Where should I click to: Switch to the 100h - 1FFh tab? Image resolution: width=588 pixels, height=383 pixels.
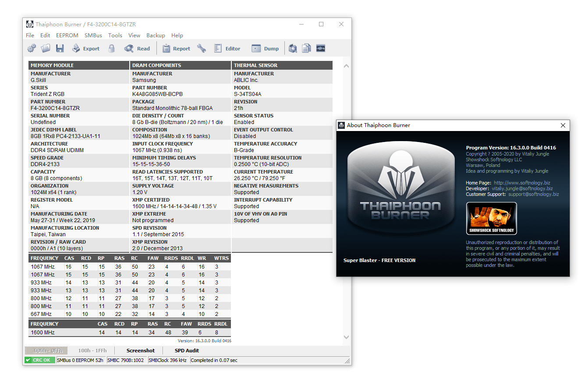pyautogui.click(x=92, y=351)
